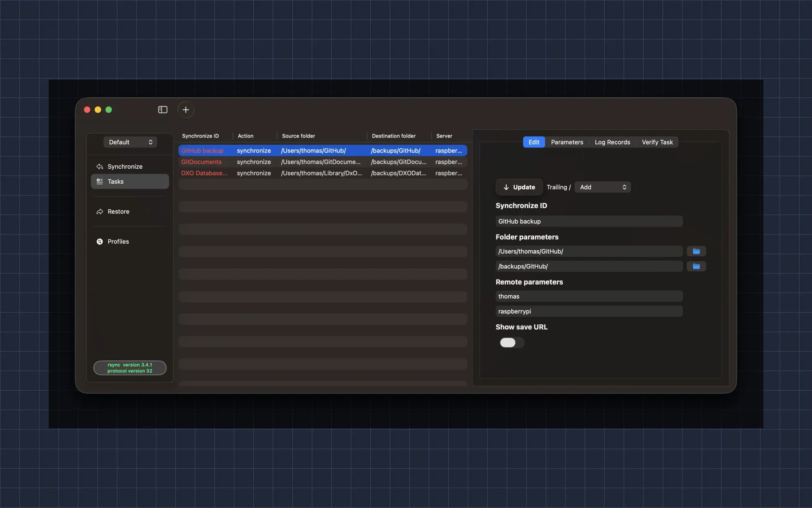
Task: Select Tasks in the sidebar
Action: (130, 182)
